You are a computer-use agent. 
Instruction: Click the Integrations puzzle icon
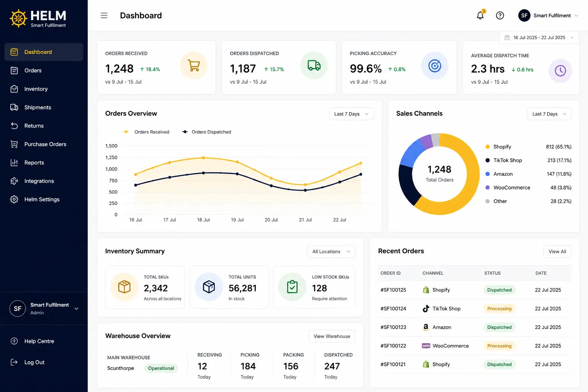[x=14, y=181]
